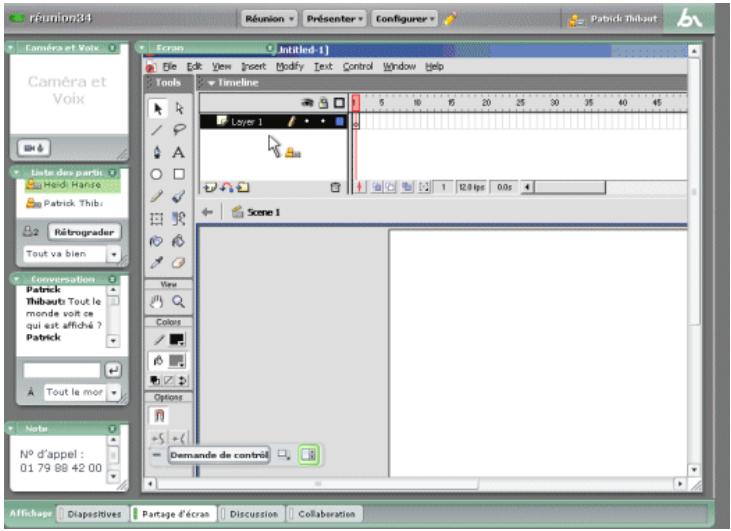The height and width of the screenshot is (531, 731).
Task: Click the camera and voice start button
Action: coord(34,148)
